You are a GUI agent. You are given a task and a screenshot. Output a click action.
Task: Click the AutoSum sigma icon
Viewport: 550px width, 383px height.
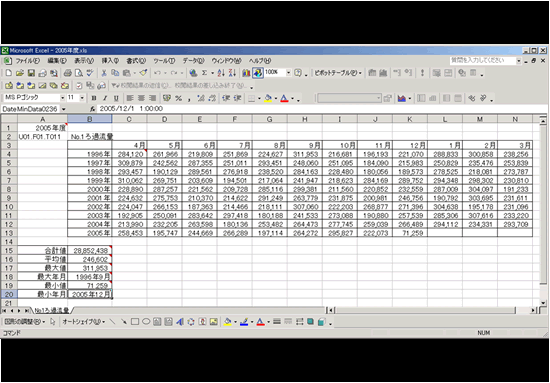point(204,73)
